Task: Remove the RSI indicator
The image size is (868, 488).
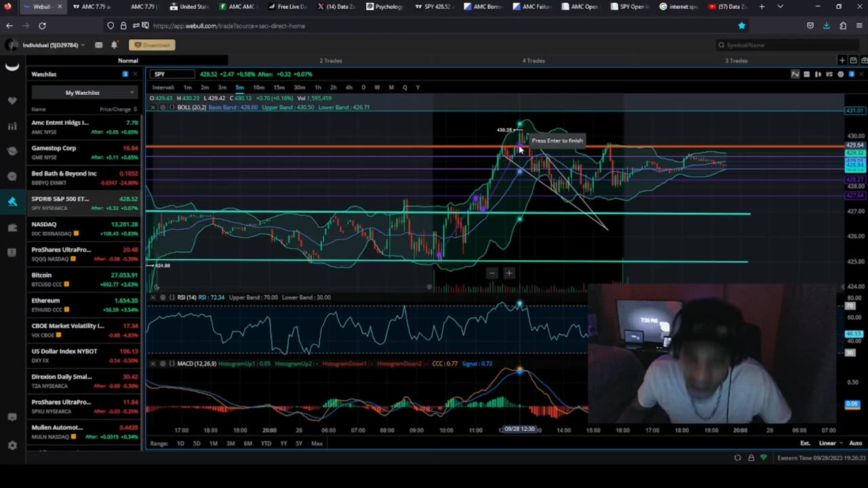Action: pos(153,297)
